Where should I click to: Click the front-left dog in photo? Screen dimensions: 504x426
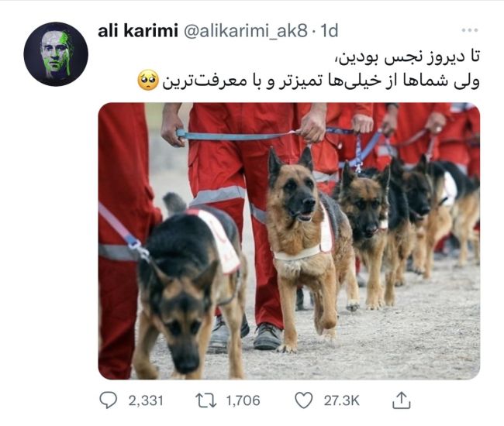pyautogui.click(x=190, y=286)
